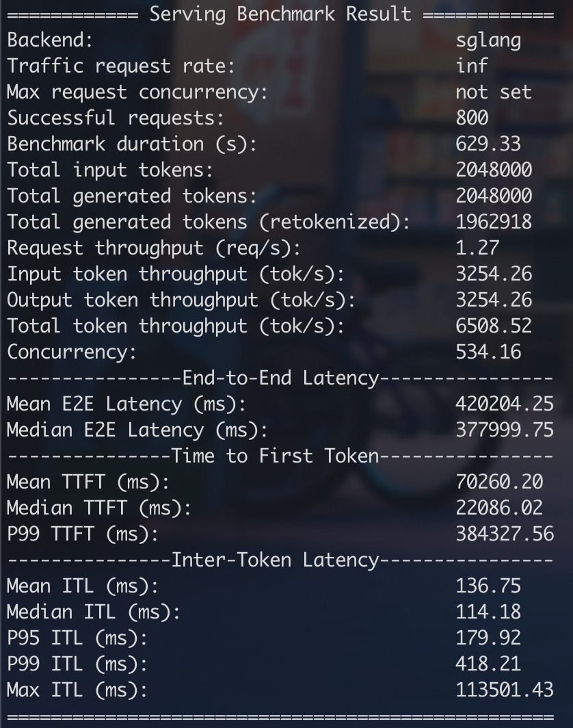Click the P95 ITL value 179.92
The image size is (573, 728).
coord(488,638)
